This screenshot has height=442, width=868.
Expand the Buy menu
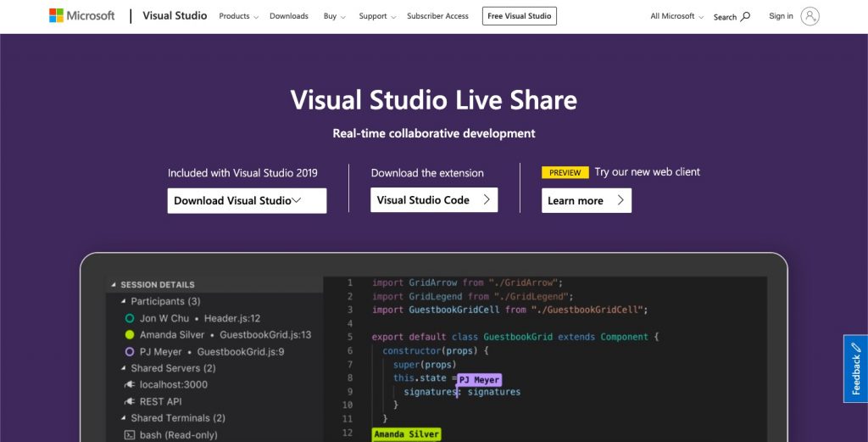[x=334, y=16]
